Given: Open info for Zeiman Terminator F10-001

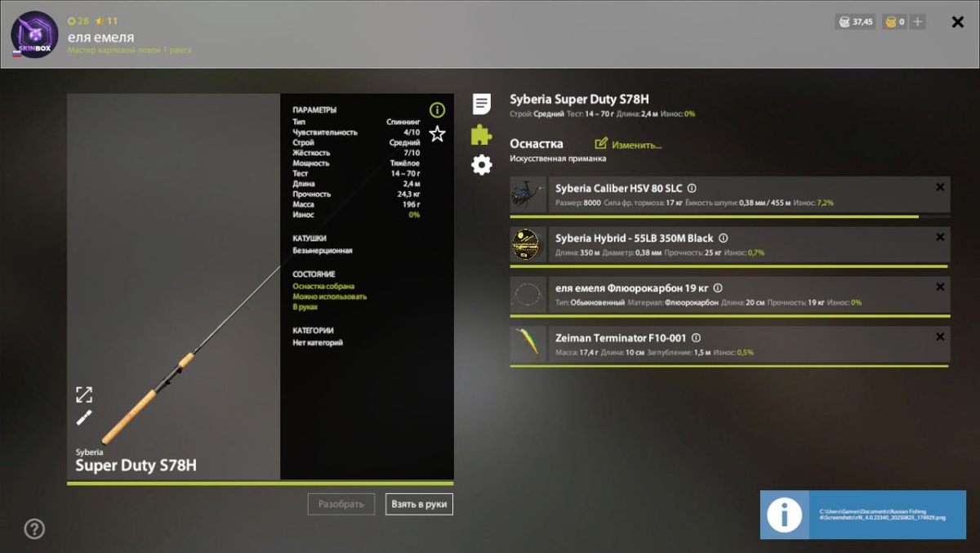Looking at the screenshot, I should [696, 337].
